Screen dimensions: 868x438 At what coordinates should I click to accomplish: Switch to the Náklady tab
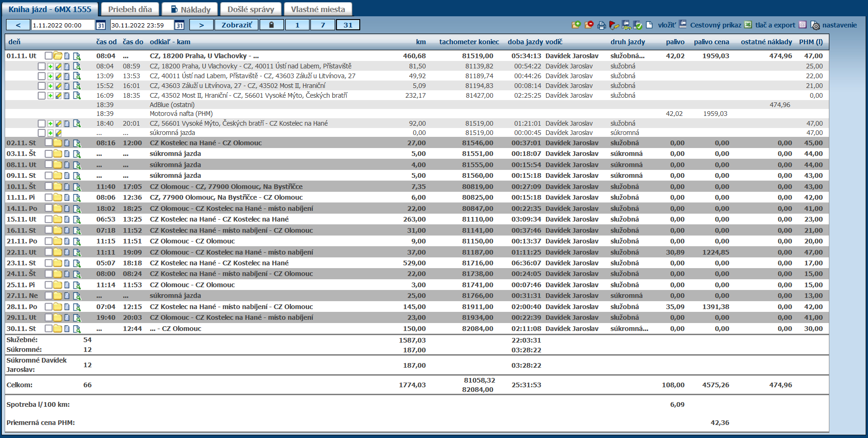coord(190,9)
